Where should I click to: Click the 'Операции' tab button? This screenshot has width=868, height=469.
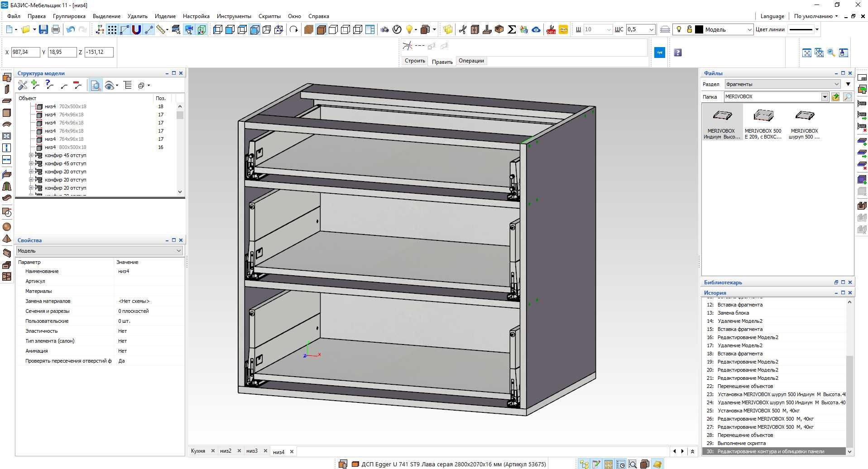click(x=471, y=61)
